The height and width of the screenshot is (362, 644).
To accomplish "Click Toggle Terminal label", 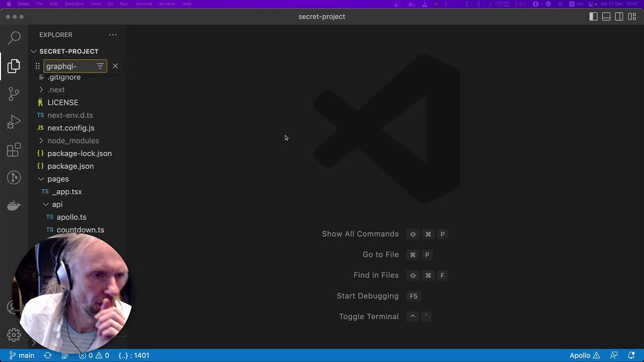I will [369, 316].
